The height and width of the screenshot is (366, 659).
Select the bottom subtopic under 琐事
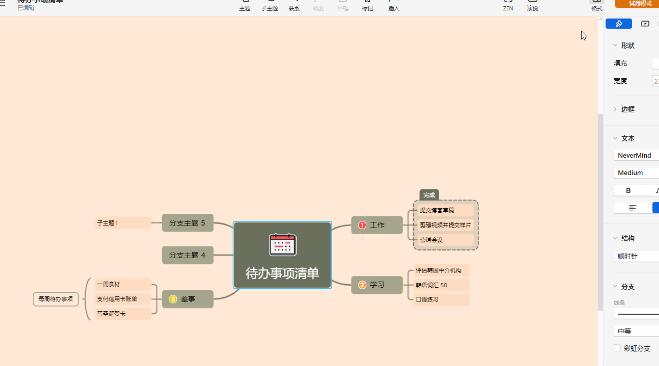[122, 313]
